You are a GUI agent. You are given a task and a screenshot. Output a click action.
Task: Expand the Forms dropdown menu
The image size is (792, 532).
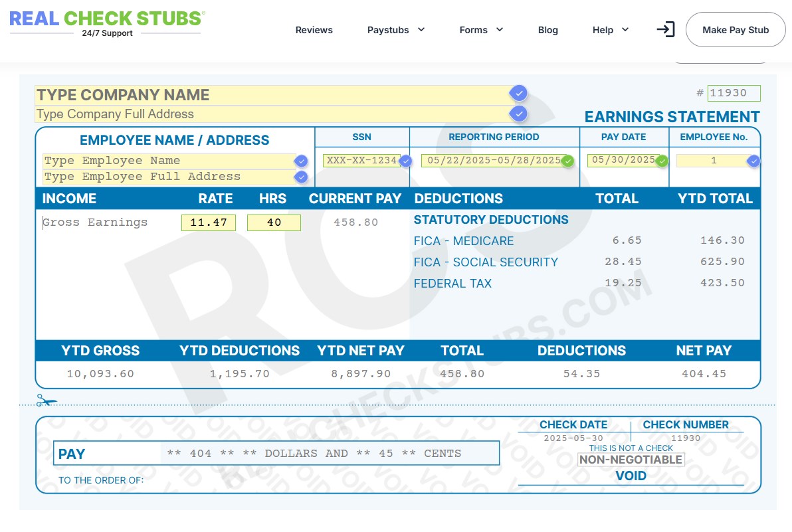(x=481, y=30)
